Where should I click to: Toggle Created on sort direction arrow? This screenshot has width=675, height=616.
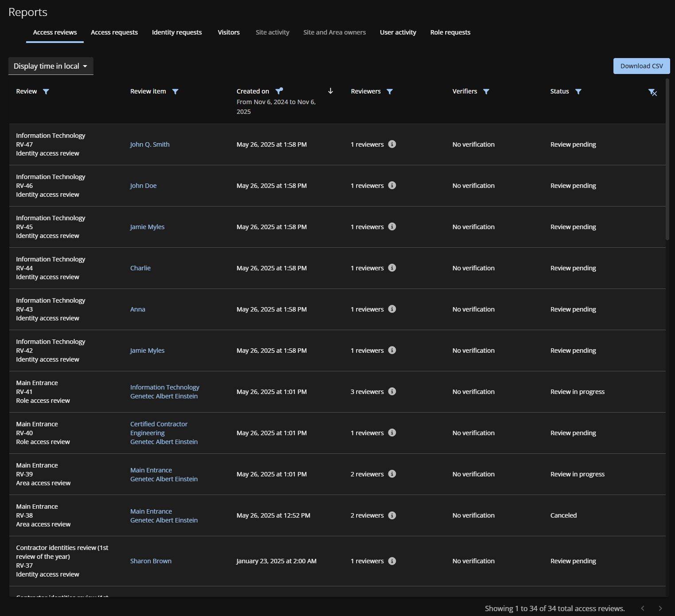pos(330,91)
